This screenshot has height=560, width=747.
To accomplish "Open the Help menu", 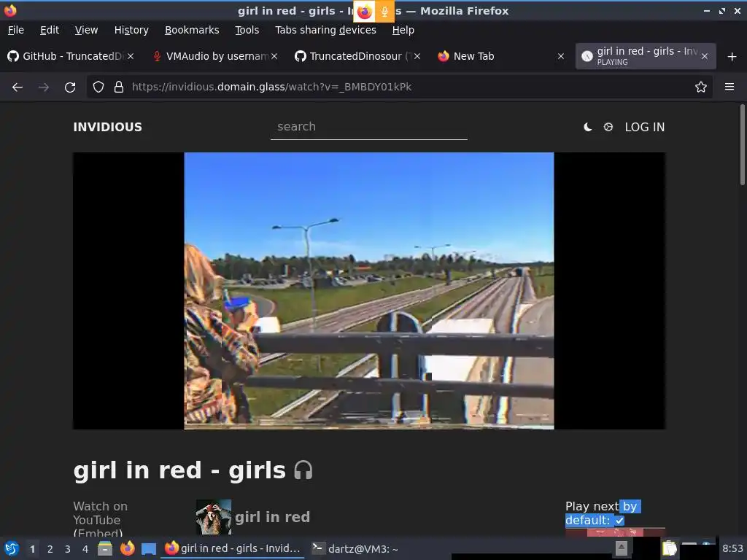I will click(x=403, y=30).
